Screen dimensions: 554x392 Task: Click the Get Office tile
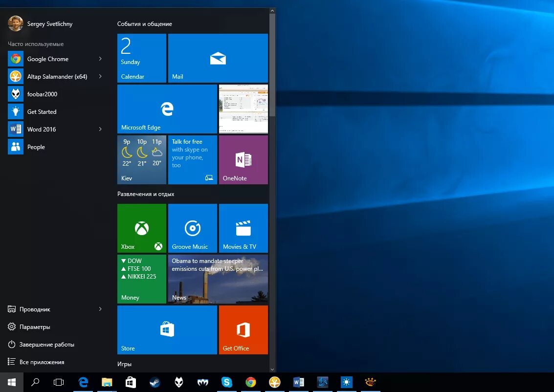tap(244, 330)
